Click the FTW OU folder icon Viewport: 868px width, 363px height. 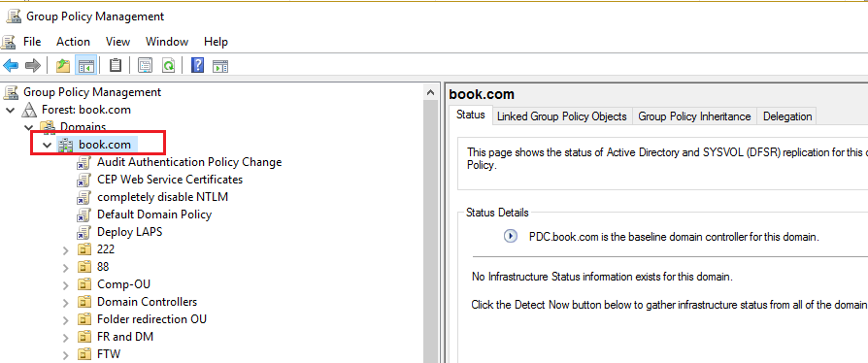(84, 354)
